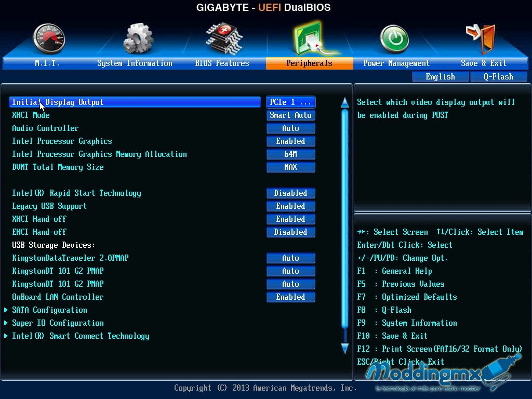The image size is (532, 399).
Task: Click the F5 Previous Values hint
Action: [x=401, y=284]
